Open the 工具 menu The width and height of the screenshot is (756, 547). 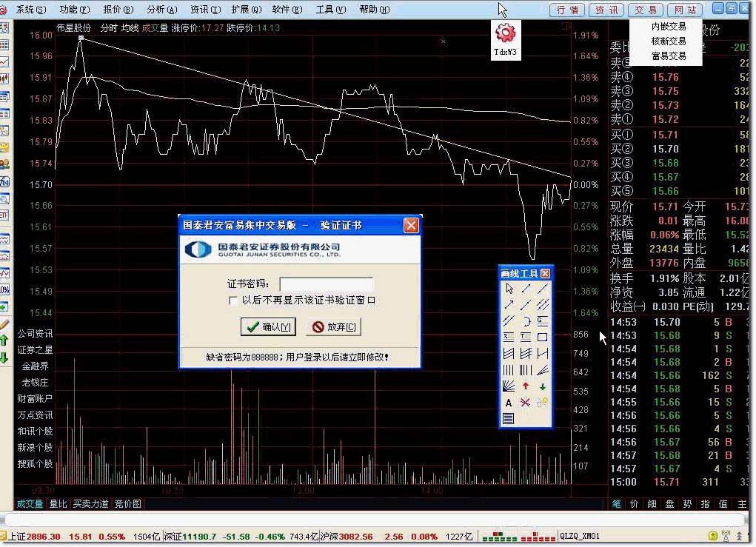331,9
